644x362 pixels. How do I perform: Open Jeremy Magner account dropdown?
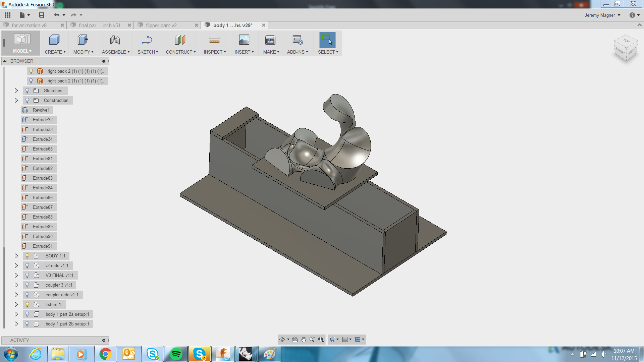coord(602,15)
